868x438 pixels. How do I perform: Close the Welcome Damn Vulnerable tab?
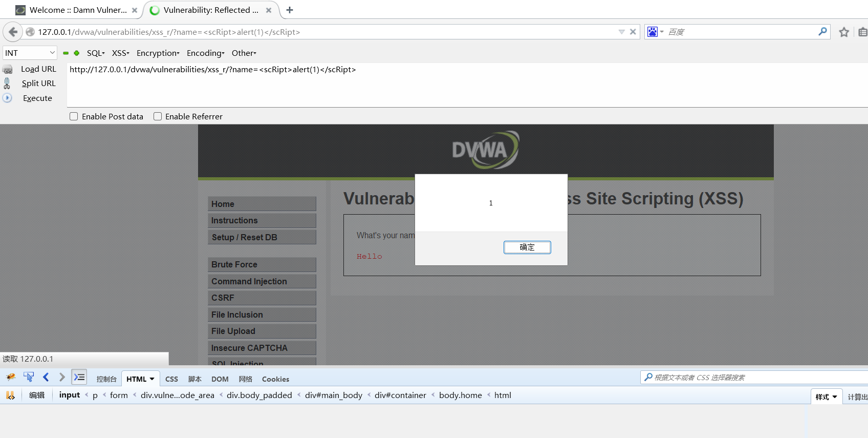coord(135,10)
